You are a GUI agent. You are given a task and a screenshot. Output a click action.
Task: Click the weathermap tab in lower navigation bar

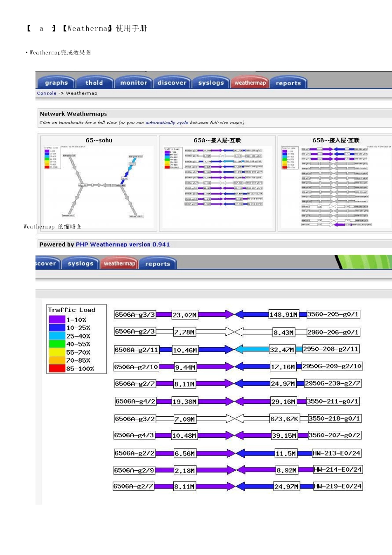119,263
